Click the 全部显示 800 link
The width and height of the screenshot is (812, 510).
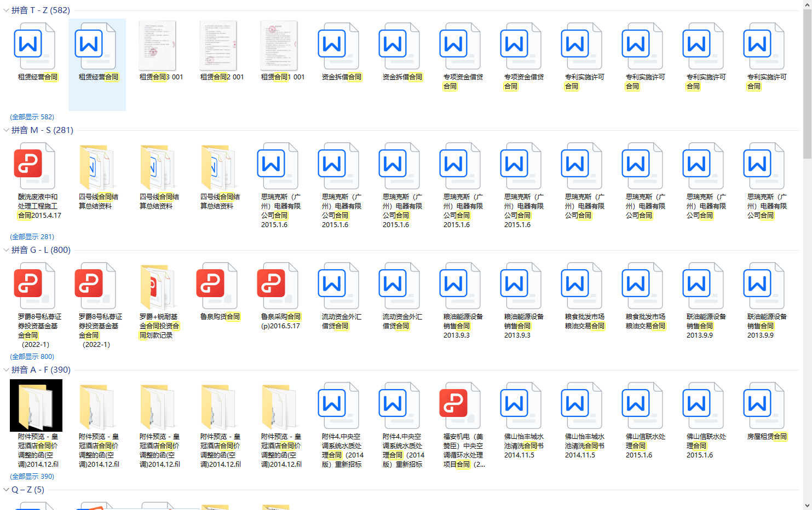tap(32, 357)
